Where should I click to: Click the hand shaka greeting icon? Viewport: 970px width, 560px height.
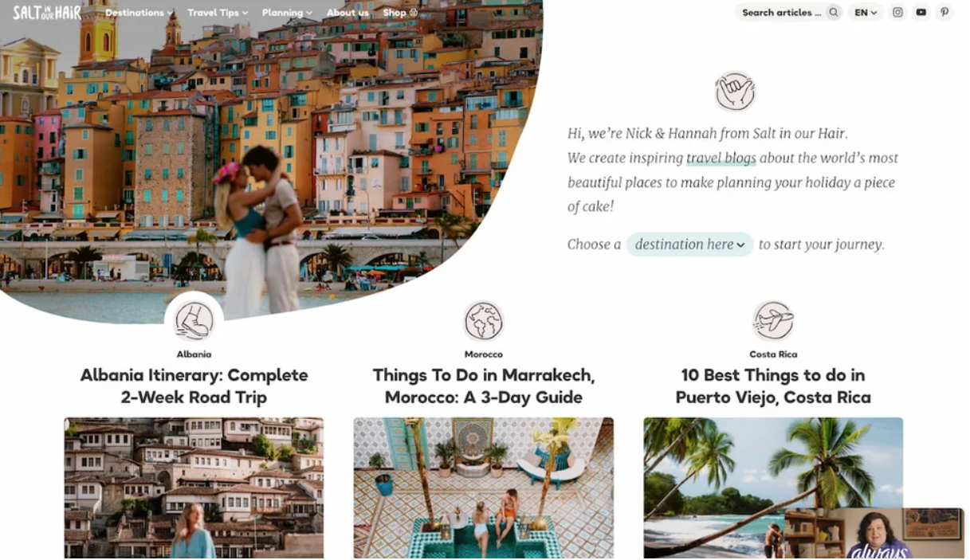tap(735, 92)
